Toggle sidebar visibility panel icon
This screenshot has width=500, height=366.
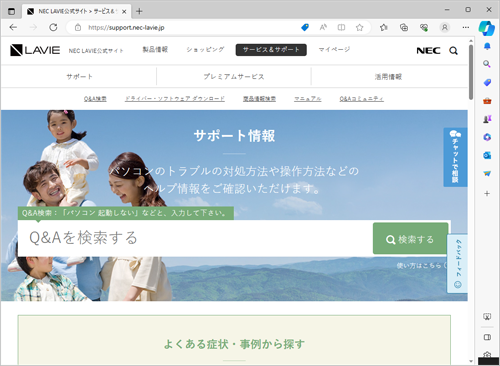[487, 337]
